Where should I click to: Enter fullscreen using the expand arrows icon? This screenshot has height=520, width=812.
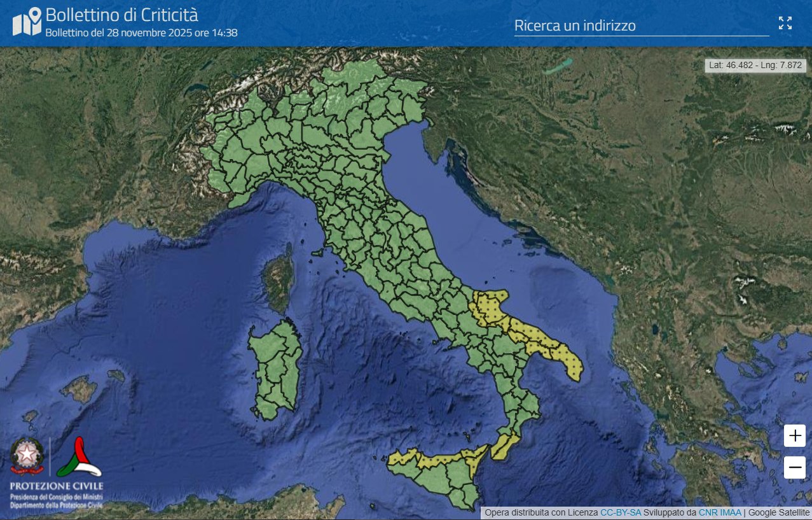click(x=785, y=22)
